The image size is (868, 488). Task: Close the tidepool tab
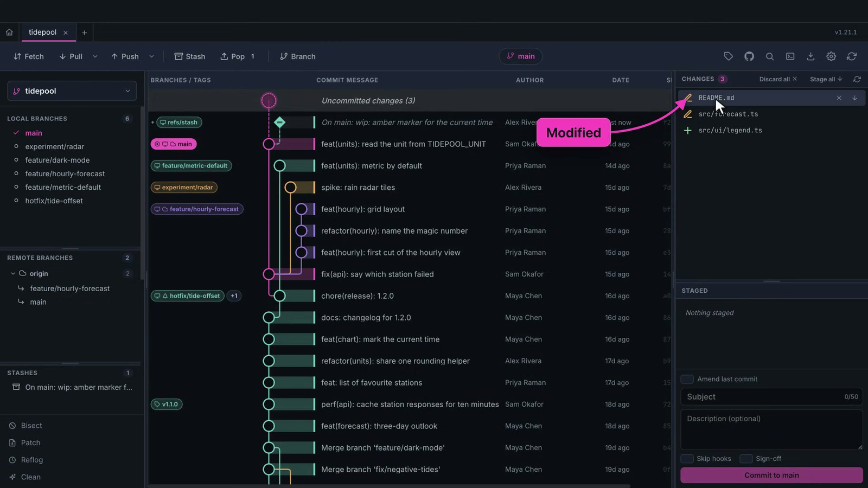(66, 33)
